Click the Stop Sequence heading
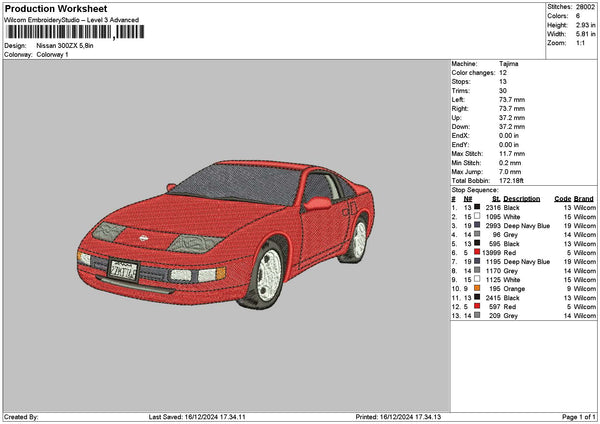 coord(475,190)
